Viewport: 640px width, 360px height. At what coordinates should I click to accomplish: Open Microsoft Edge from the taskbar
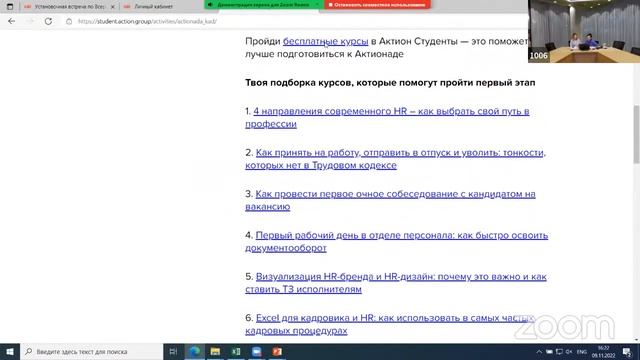tap(195, 351)
